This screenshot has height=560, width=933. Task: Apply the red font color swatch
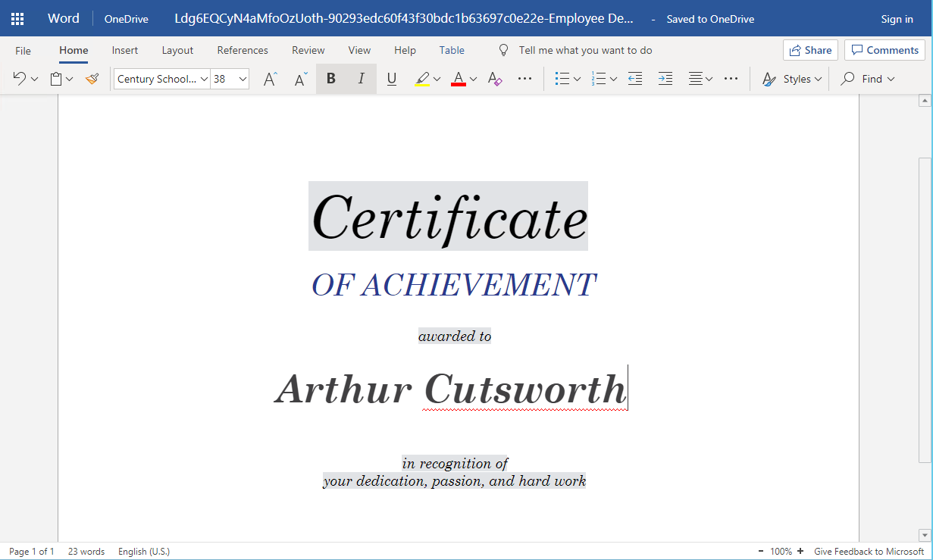(458, 79)
